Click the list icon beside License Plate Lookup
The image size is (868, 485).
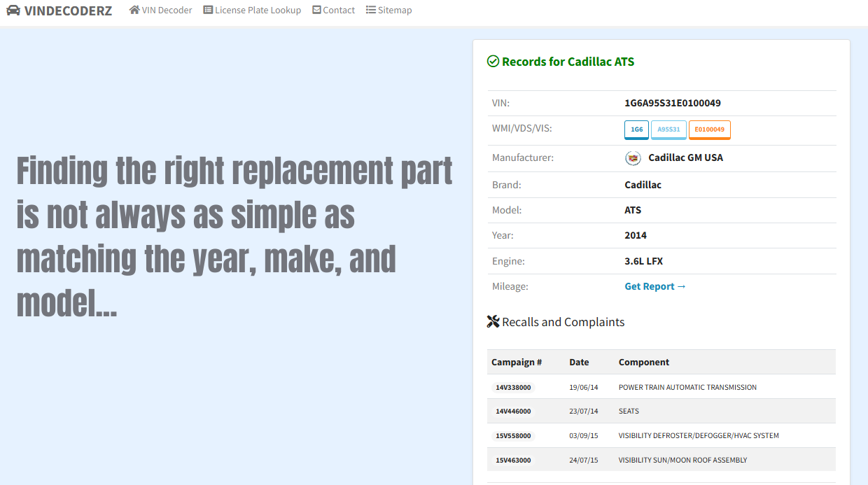208,10
